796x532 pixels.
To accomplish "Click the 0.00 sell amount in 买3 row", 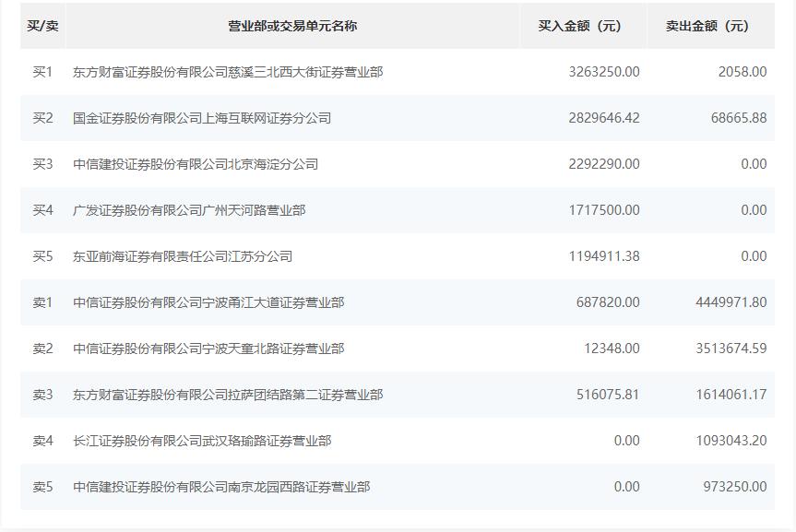I will 754,164.
